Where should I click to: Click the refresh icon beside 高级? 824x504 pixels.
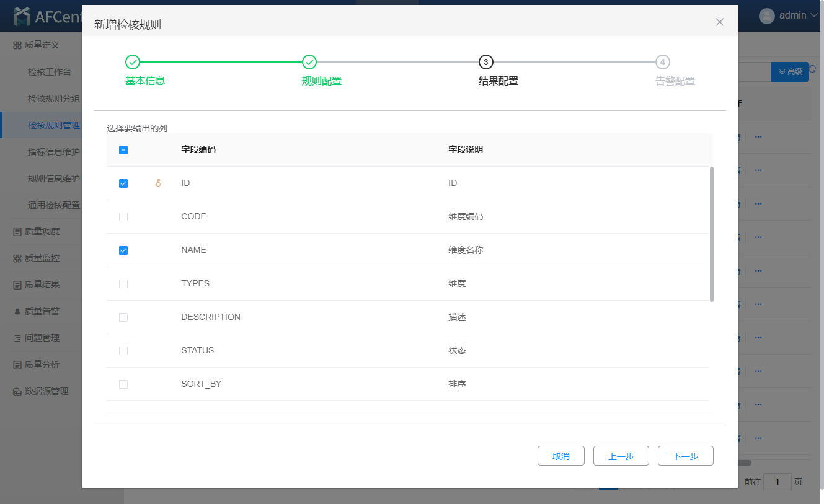(x=813, y=69)
